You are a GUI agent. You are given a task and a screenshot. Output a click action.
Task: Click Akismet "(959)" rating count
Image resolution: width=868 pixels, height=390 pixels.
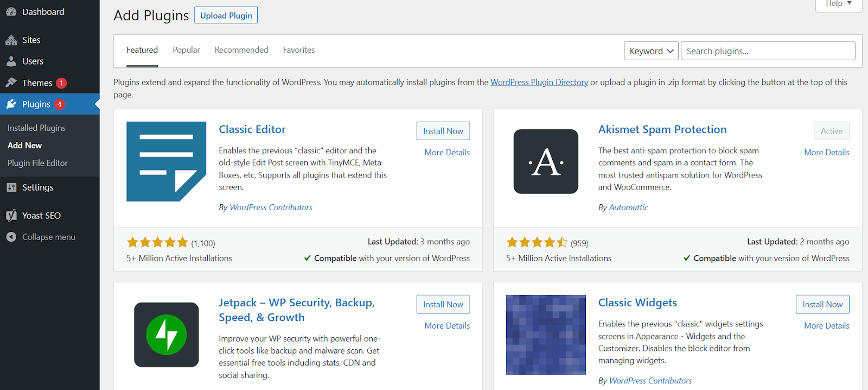pyautogui.click(x=579, y=243)
